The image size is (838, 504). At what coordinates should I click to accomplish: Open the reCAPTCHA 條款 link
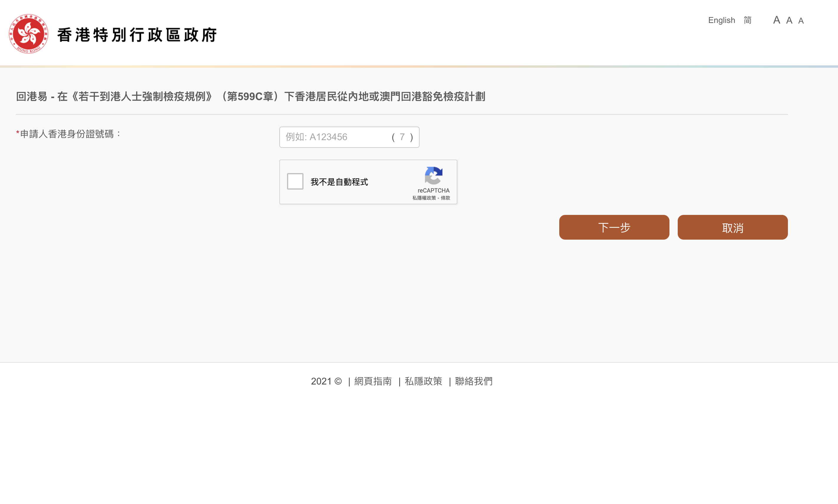[446, 198]
